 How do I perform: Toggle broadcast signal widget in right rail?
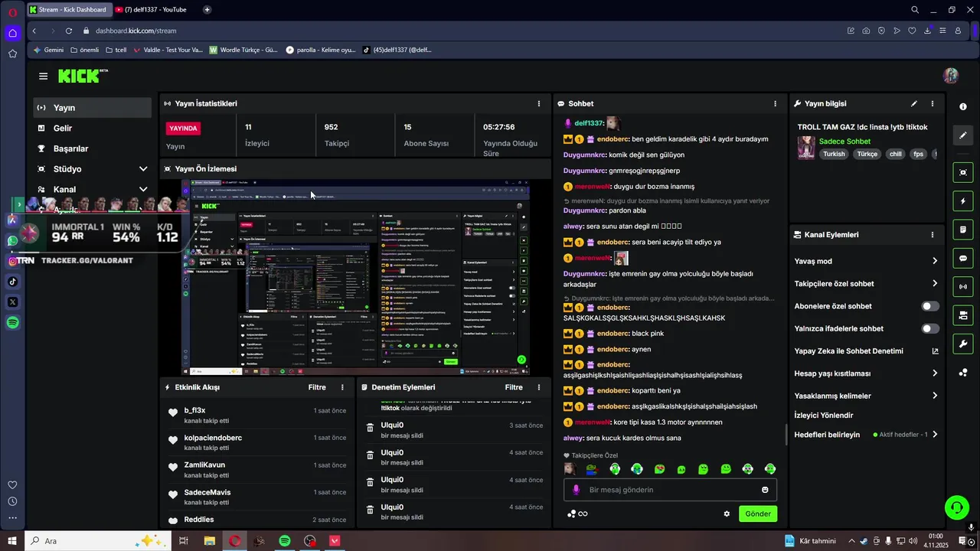click(x=963, y=287)
